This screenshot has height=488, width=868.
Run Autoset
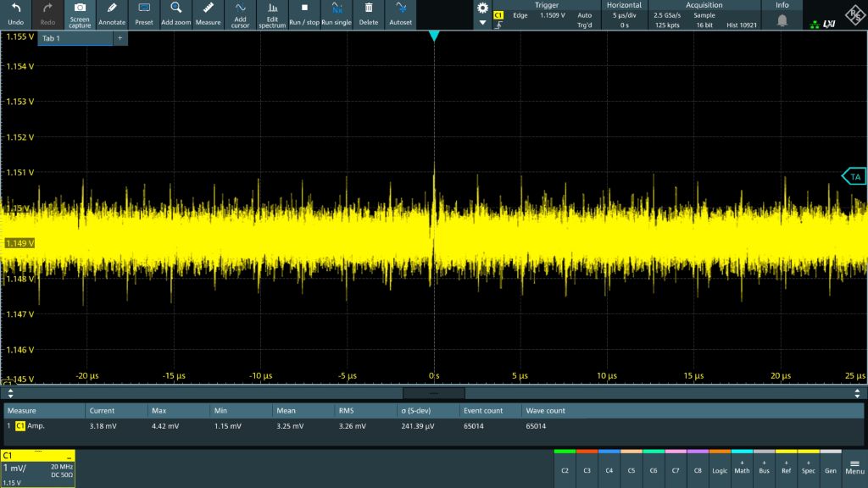tap(399, 14)
